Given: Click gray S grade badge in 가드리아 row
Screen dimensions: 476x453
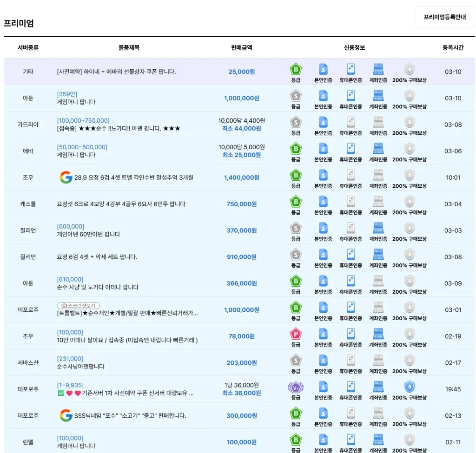Looking at the screenshot, I should tap(296, 122).
